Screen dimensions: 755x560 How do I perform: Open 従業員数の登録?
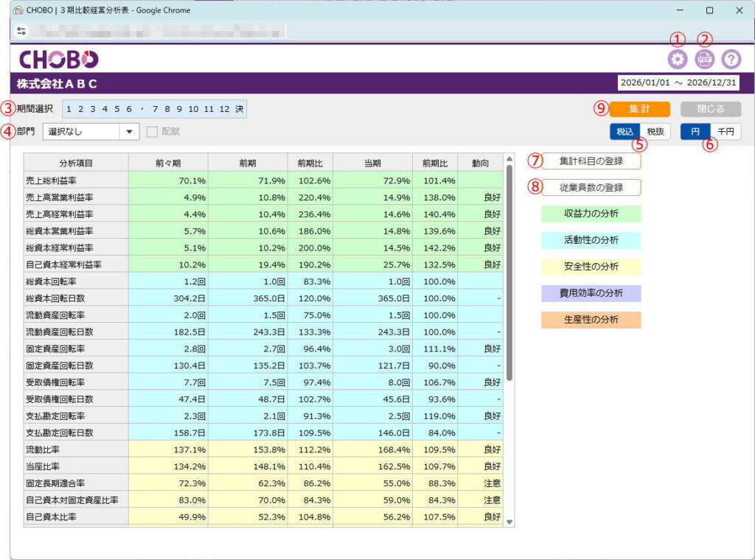coord(591,187)
